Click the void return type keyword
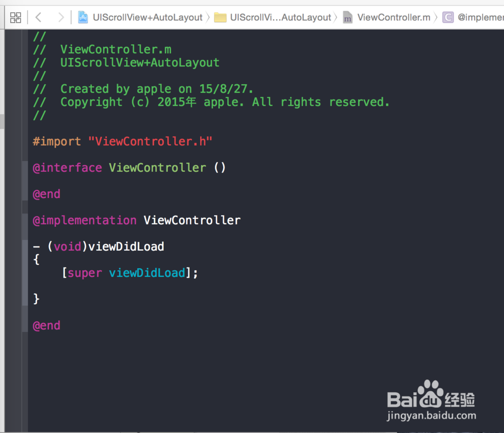The image size is (504, 433). click(67, 247)
